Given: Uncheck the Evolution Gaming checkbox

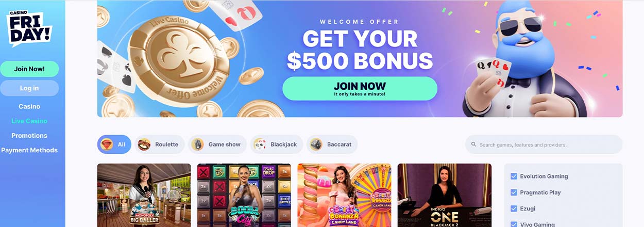Looking at the screenshot, I should tap(513, 176).
